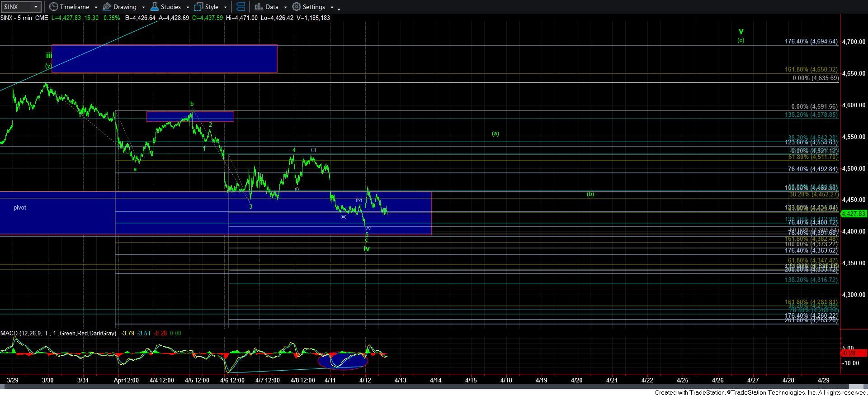868x396 pixels.
Task: Click the Hi=4,471.00 readout
Action: pos(241,18)
